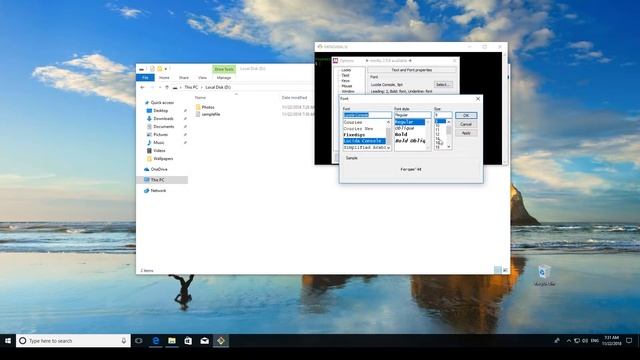
Task: Click This PC in the address bar
Action: click(191, 87)
